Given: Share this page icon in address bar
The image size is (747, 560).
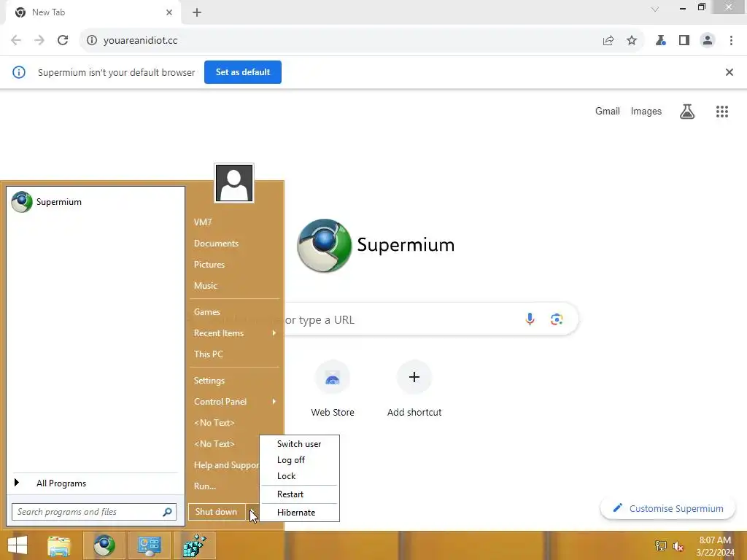Looking at the screenshot, I should [x=608, y=41].
